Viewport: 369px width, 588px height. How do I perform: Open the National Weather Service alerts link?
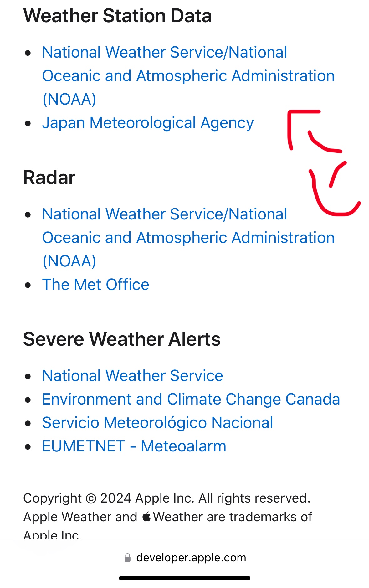(x=132, y=375)
